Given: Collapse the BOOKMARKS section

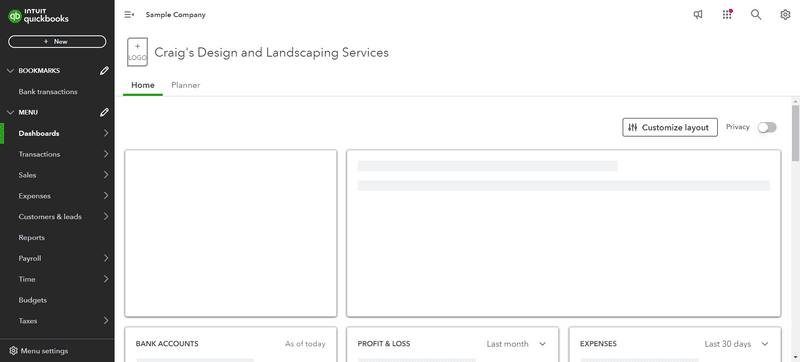Looking at the screenshot, I should 10,71.
